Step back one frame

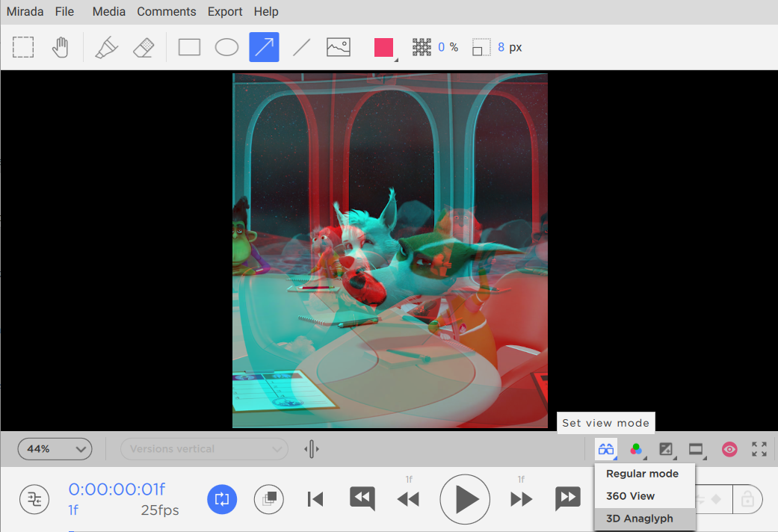click(x=408, y=499)
